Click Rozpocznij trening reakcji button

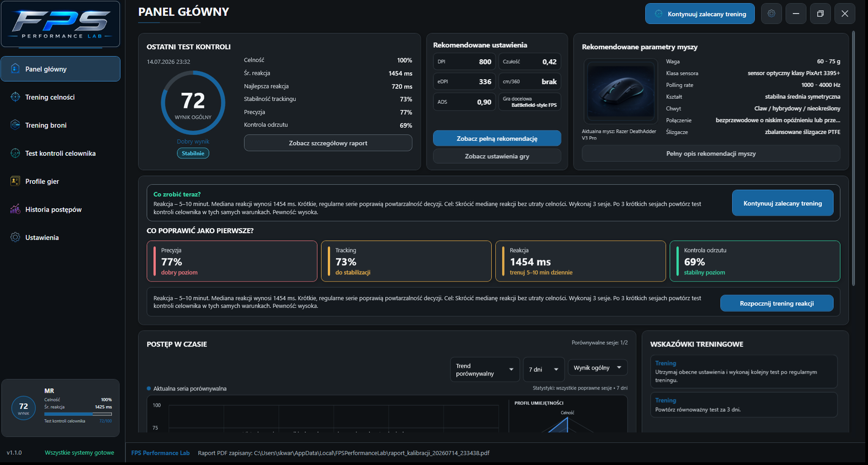tap(777, 303)
